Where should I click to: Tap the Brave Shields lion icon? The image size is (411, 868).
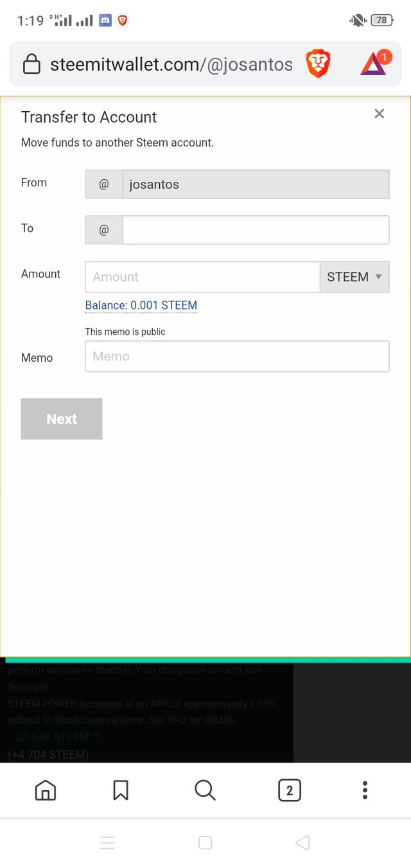318,64
